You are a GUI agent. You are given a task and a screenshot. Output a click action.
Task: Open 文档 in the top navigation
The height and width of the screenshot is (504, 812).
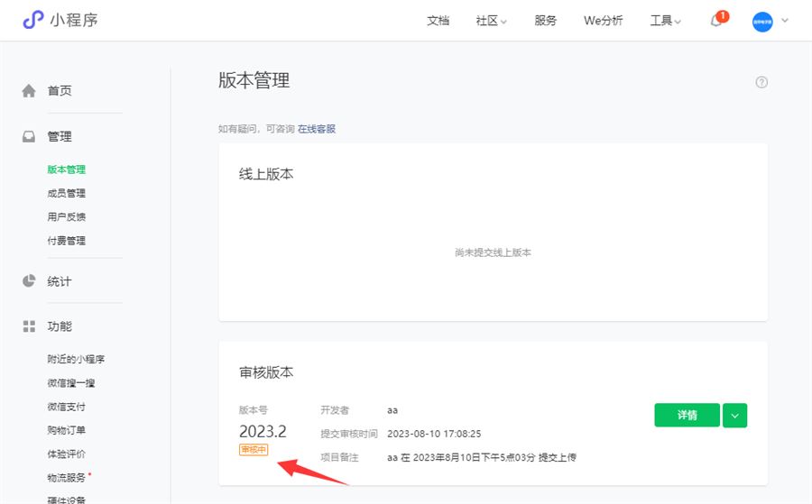[438, 21]
